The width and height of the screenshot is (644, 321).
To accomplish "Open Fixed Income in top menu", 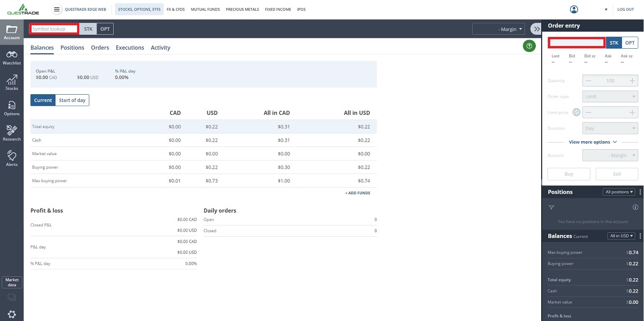I will click(278, 9).
